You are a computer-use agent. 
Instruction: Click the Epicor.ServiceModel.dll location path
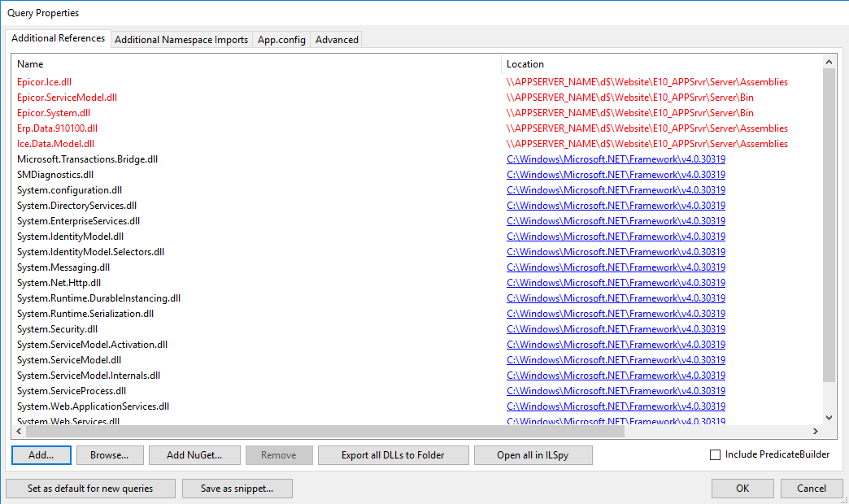pyautogui.click(x=629, y=98)
